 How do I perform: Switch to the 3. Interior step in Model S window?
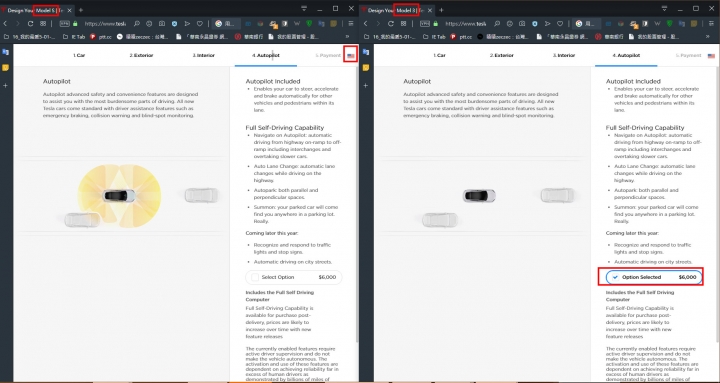coord(203,56)
